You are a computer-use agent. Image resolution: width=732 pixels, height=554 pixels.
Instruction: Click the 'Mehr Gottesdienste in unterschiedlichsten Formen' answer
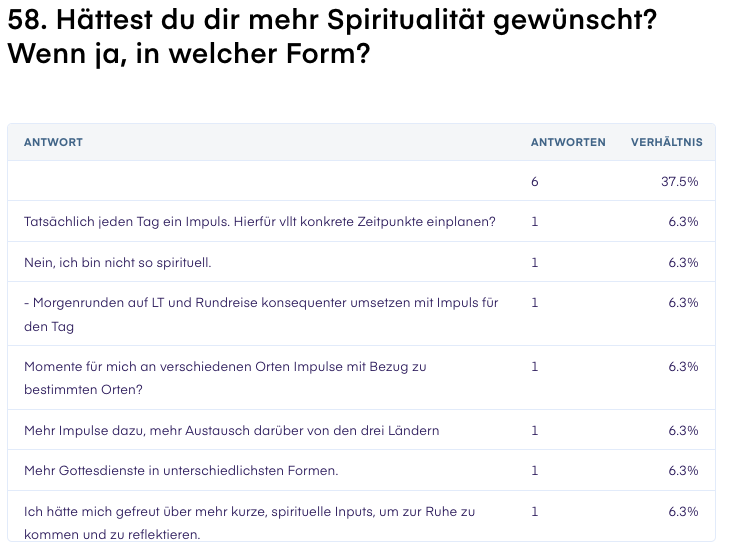[181, 470]
